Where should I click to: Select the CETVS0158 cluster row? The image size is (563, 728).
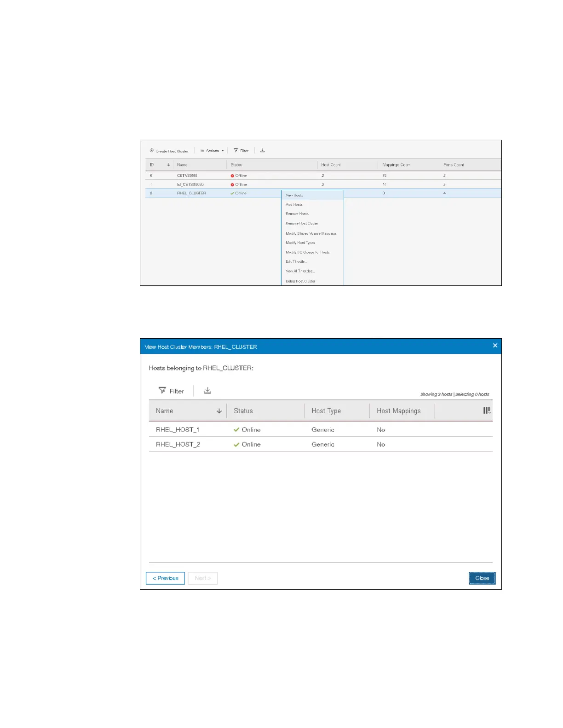click(x=187, y=176)
